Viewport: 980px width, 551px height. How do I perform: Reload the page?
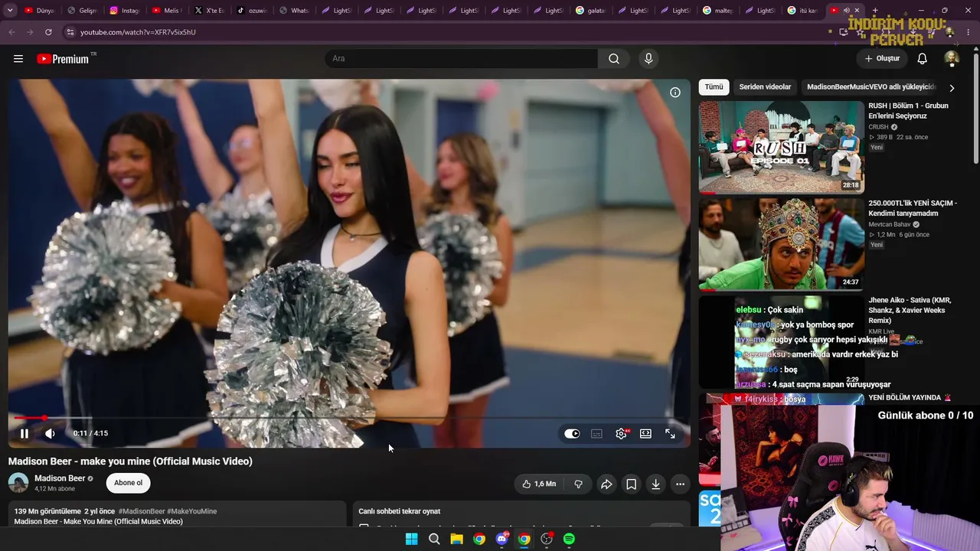(x=48, y=32)
